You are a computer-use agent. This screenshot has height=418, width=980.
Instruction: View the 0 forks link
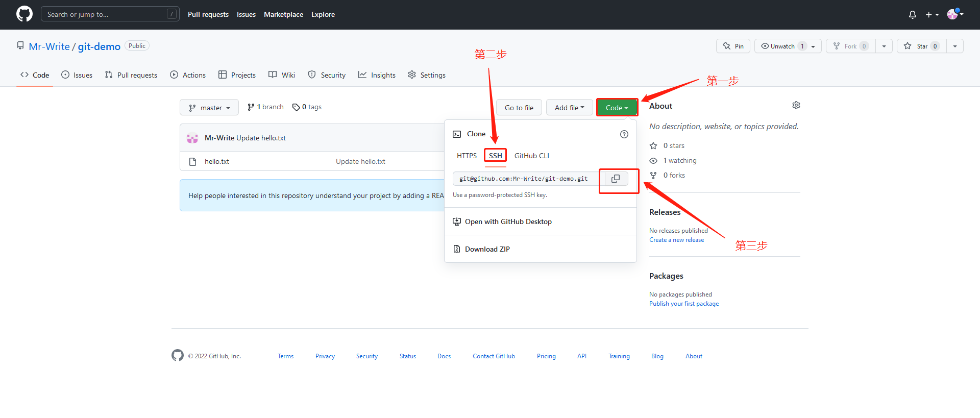(667, 176)
